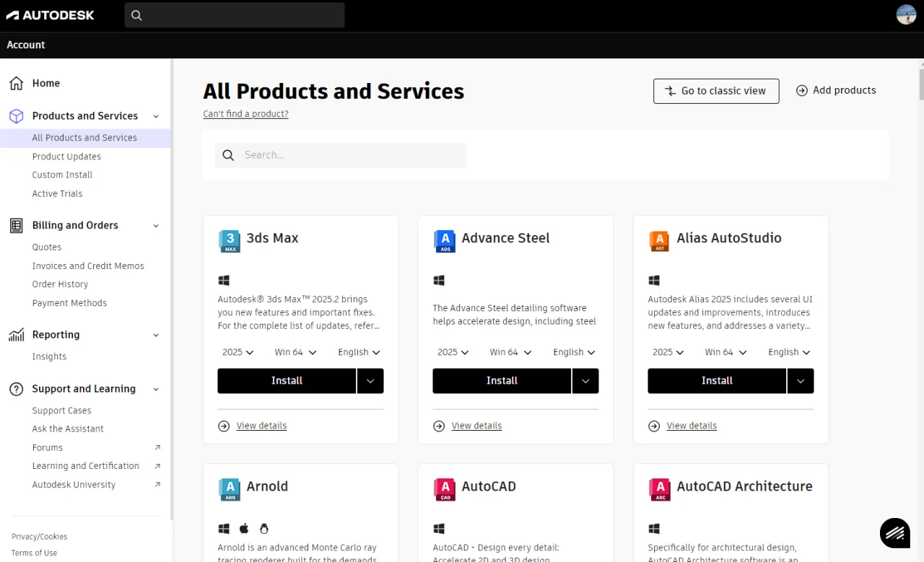The width and height of the screenshot is (924, 562).
Task: Select Product Updates in sidebar
Action: point(66,157)
